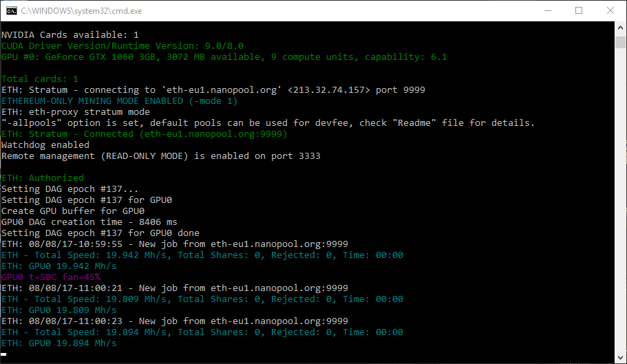Click "ETH: GPU0 19.809 Mh/s" line
The height and width of the screenshot is (364, 627).
click(x=59, y=310)
